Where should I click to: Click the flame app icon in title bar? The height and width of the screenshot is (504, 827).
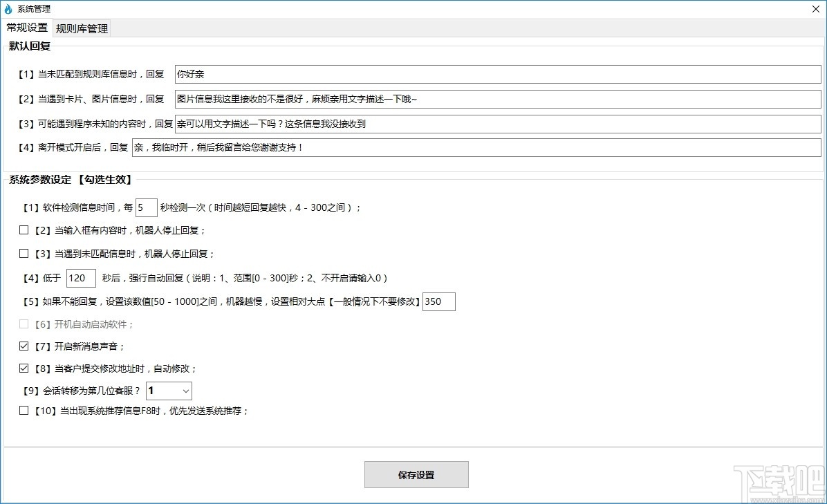9,9
